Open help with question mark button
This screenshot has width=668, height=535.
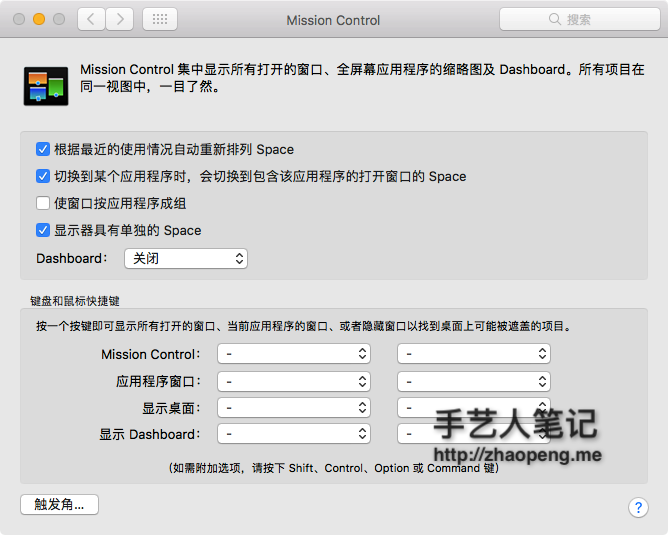click(x=638, y=507)
